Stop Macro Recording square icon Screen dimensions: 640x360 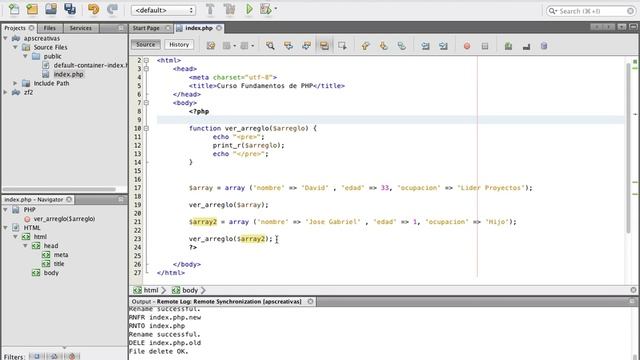pos(485,46)
